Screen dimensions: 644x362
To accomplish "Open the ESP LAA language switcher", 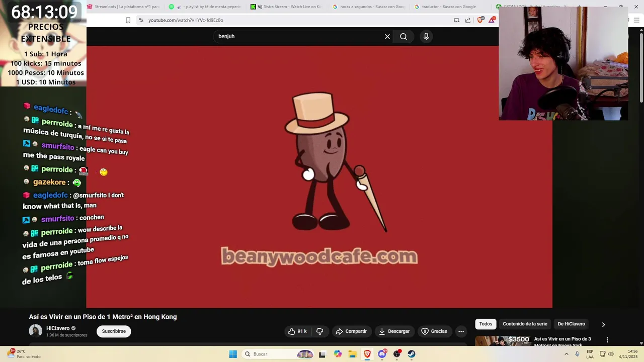I will coord(590,354).
